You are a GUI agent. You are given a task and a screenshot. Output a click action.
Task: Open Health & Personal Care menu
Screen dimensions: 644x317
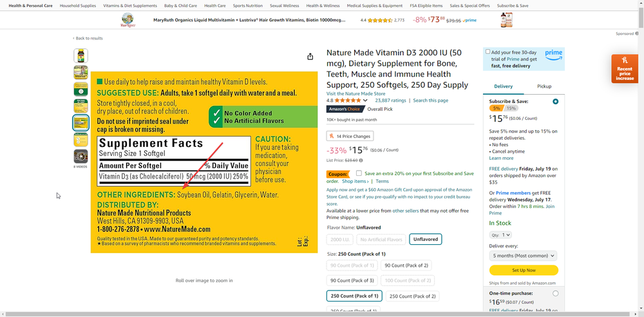coord(30,6)
